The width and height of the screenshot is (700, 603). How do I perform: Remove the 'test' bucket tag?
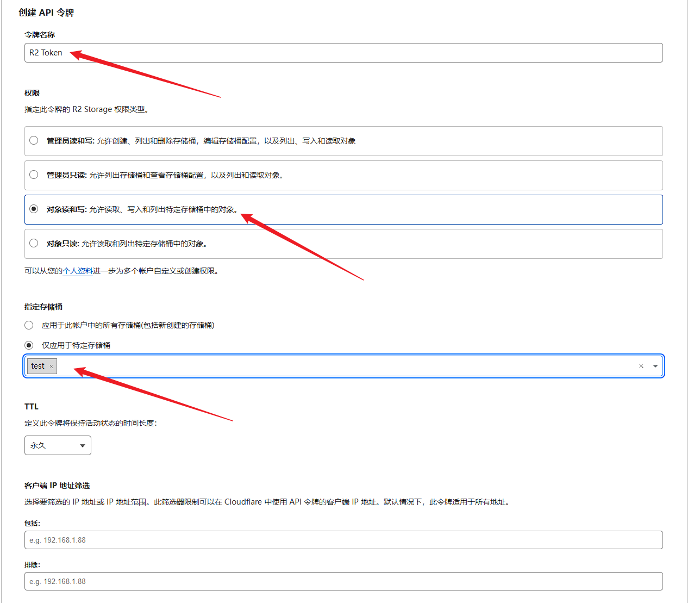click(x=52, y=366)
